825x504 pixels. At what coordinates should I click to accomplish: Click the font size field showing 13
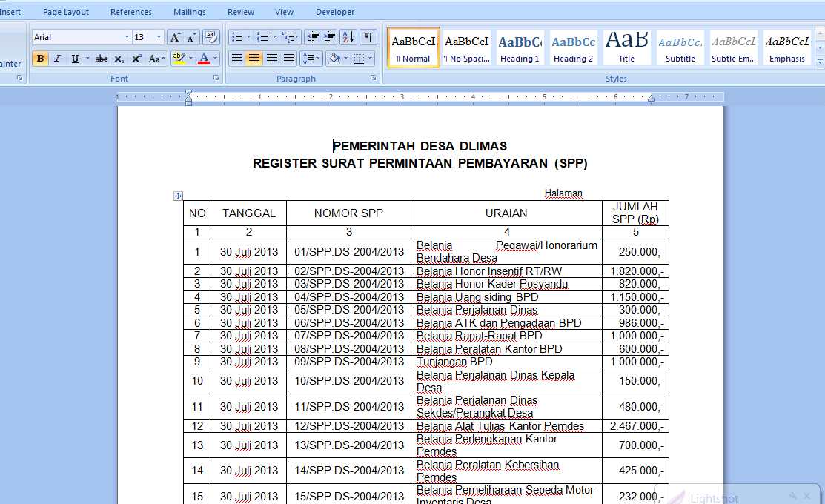(144, 37)
